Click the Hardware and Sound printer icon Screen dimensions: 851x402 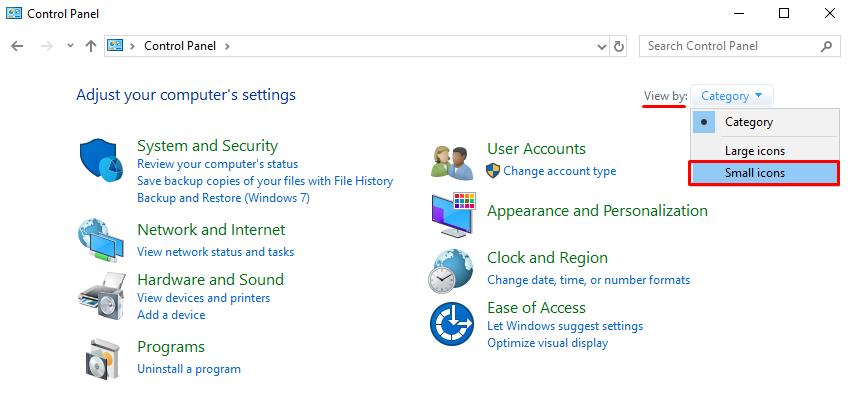point(100,294)
